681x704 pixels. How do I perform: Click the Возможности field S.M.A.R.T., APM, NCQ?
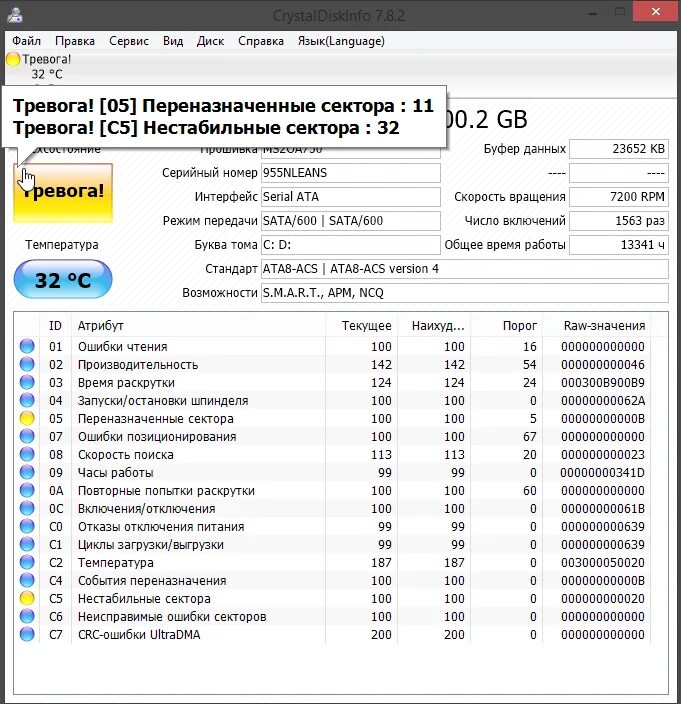tap(465, 293)
